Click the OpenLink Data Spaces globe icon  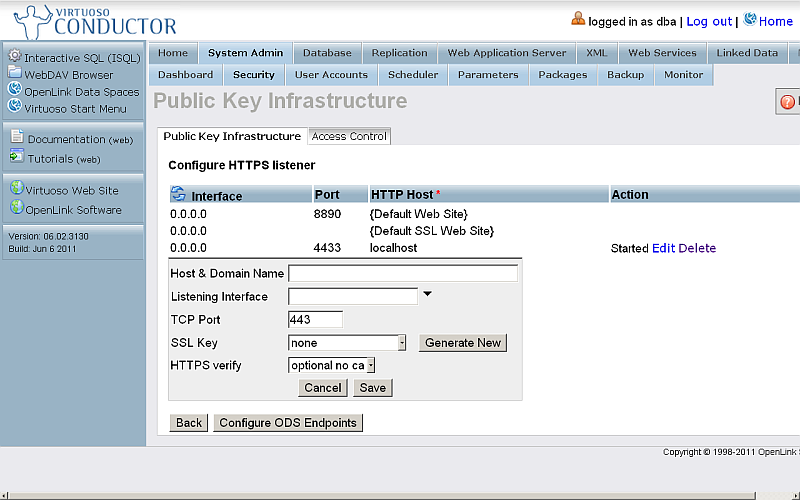(15, 90)
